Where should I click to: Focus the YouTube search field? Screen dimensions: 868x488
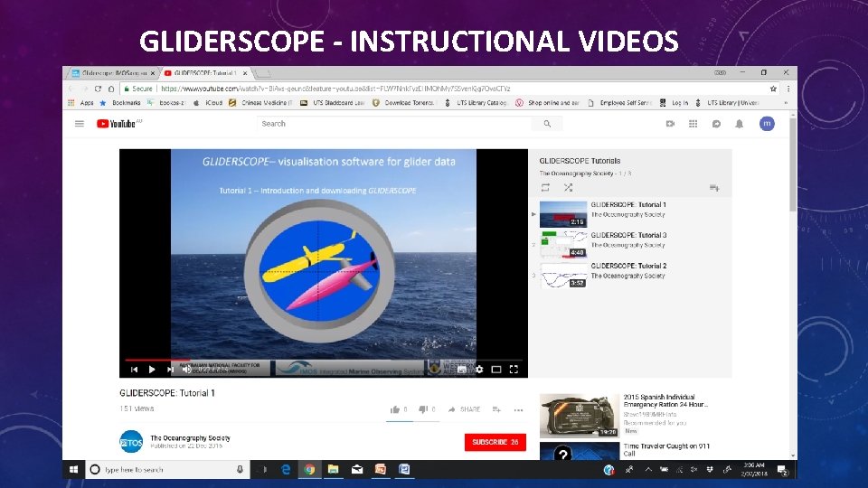pos(394,124)
